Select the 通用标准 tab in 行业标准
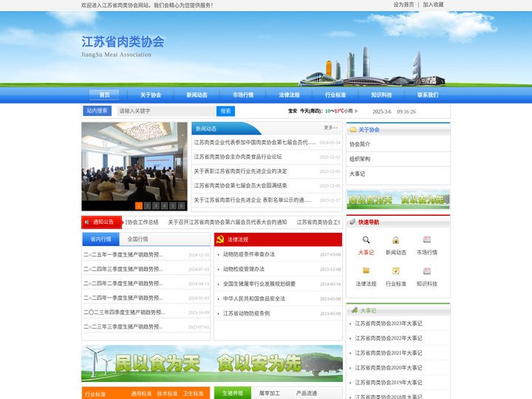The image size is (532, 399). click(x=141, y=394)
